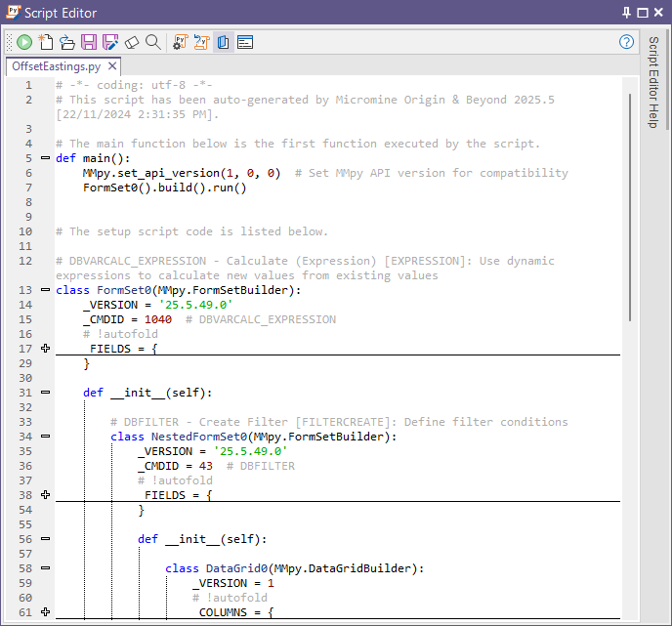Viewport: 672px width, 626px height.
Task: Open the Script Editor Help side tab
Action: point(652,82)
